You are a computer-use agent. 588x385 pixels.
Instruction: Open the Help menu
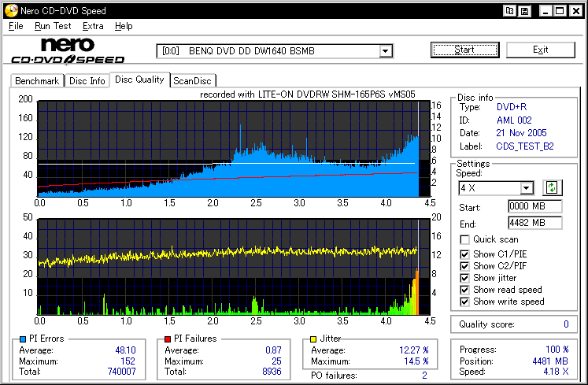pos(124,26)
